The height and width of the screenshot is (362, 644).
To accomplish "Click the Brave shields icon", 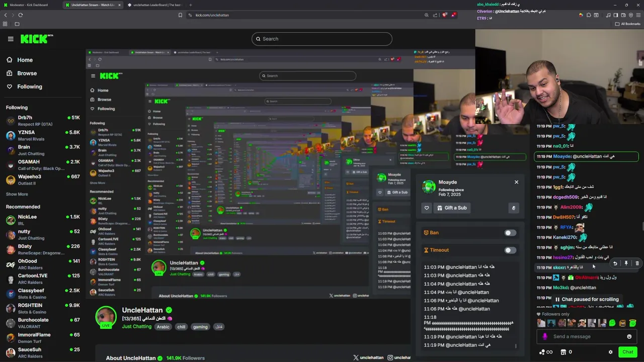I will pos(444,15).
